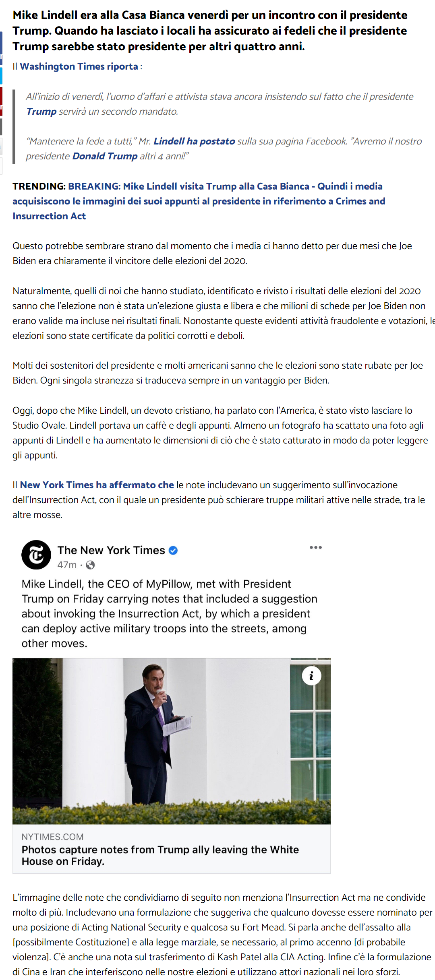Click the 47m timestamp on the post
Screen dimensions: 435x980
[67, 565]
